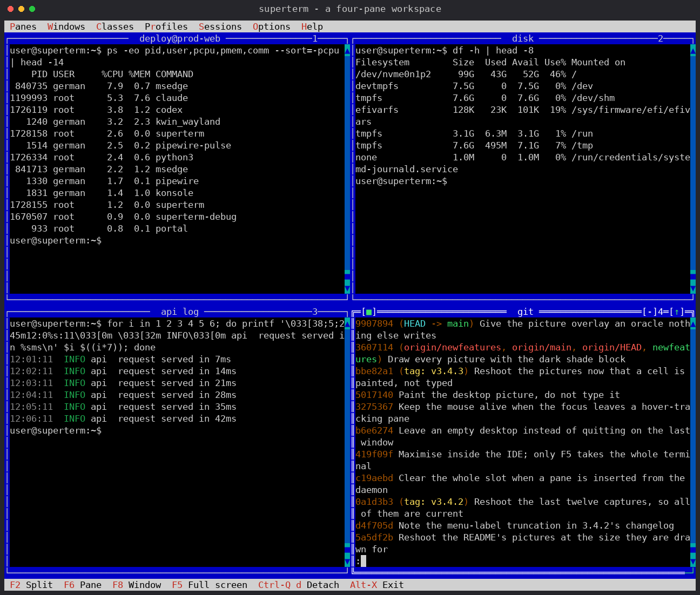Click F6 Pane in the status bar
Screen dimensions: 700x595
pos(83,585)
